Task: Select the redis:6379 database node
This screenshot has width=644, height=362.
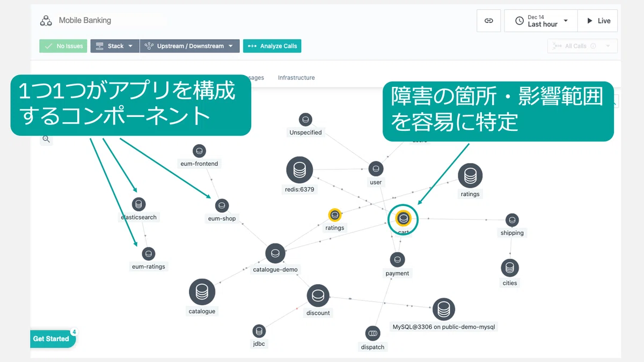Action: 299,170
